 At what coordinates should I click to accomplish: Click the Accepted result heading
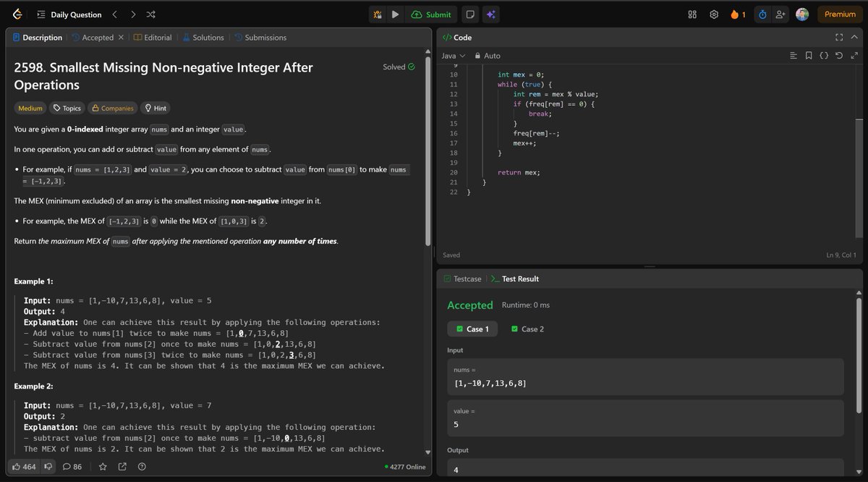pos(470,305)
